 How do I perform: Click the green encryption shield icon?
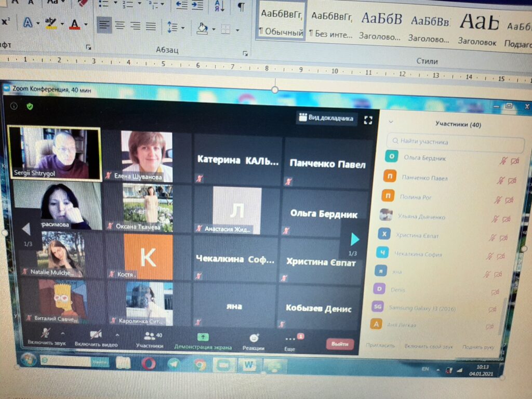click(x=30, y=107)
